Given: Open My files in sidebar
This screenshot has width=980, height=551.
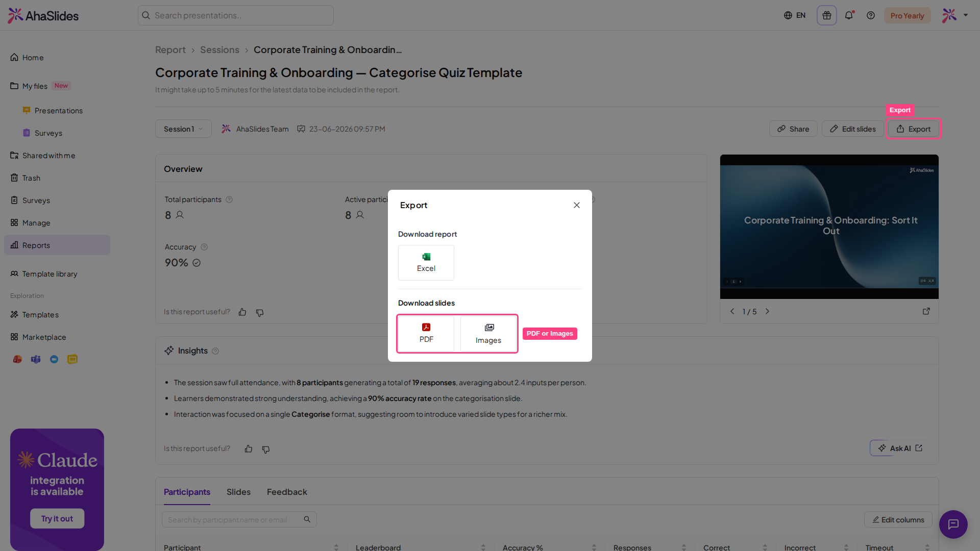Looking at the screenshot, I should click(x=57, y=86).
